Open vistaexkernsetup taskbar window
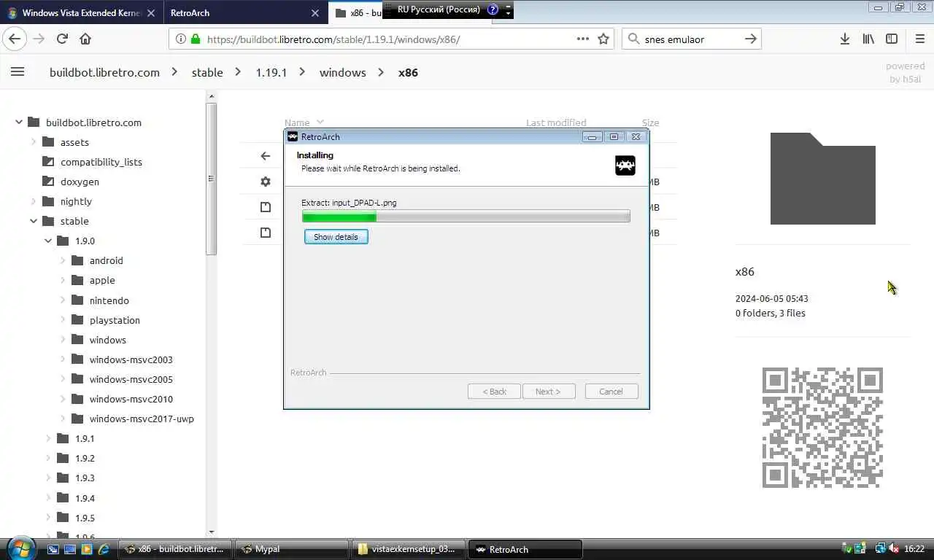934x560 pixels. point(408,549)
